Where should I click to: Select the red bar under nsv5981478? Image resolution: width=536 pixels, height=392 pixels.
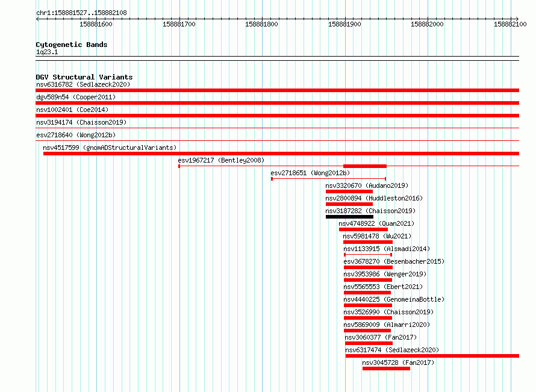click(368, 242)
